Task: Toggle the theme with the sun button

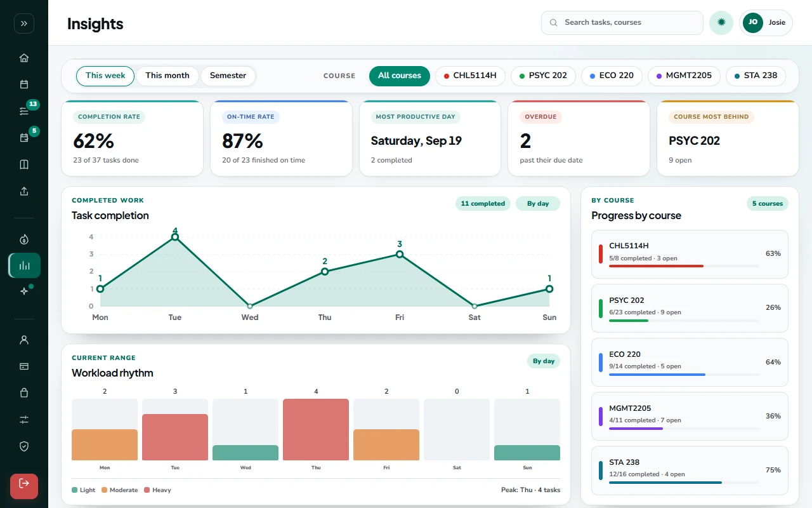Action: (x=721, y=23)
